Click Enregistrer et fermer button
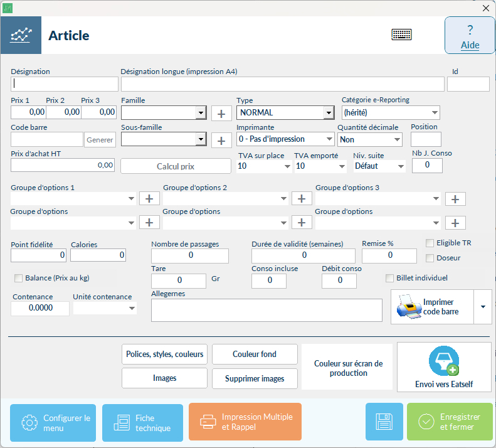This screenshot has height=448, width=496. [450, 422]
